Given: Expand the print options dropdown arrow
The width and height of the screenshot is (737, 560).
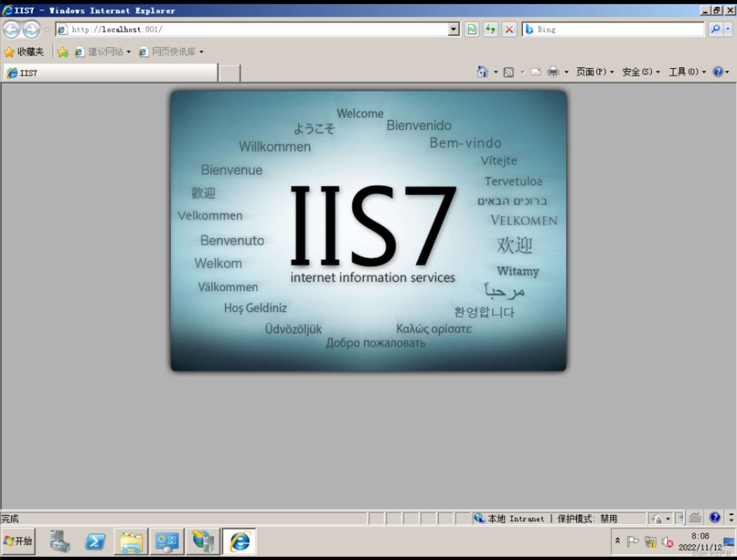Looking at the screenshot, I should [x=566, y=72].
